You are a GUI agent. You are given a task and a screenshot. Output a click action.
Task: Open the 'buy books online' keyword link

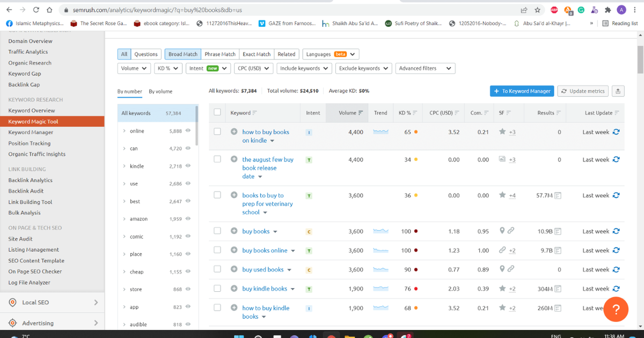pyautogui.click(x=265, y=251)
